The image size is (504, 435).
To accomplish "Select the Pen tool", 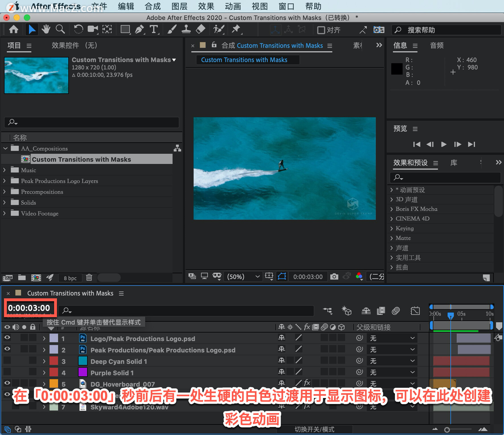I will click(x=139, y=29).
